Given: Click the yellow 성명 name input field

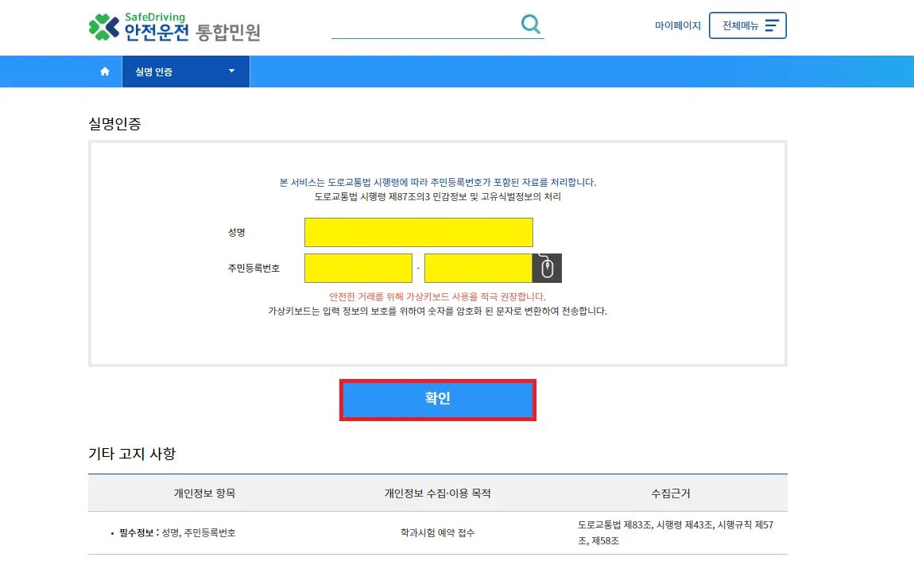Looking at the screenshot, I should coord(418,232).
